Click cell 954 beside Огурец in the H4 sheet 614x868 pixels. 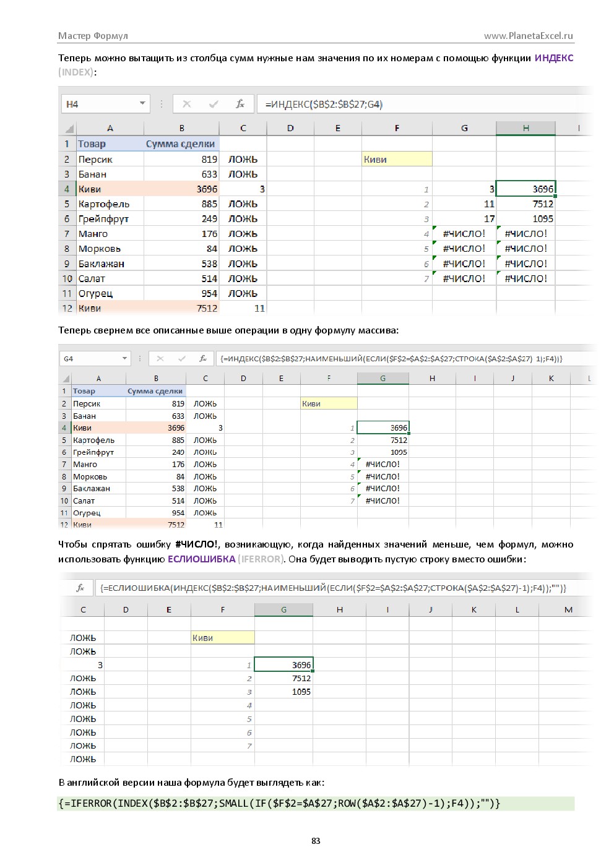click(x=181, y=293)
